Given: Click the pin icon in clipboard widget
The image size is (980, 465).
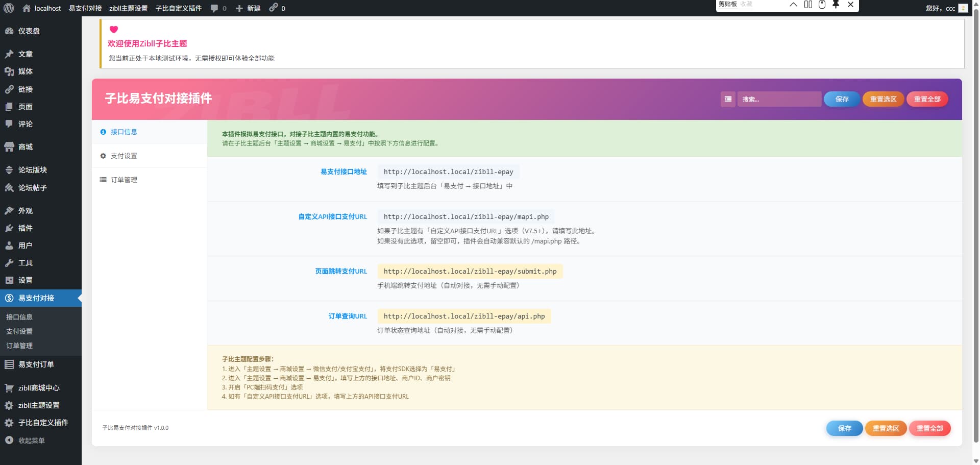Looking at the screenshot, I should pyautogui.click(x=836, y=5).
